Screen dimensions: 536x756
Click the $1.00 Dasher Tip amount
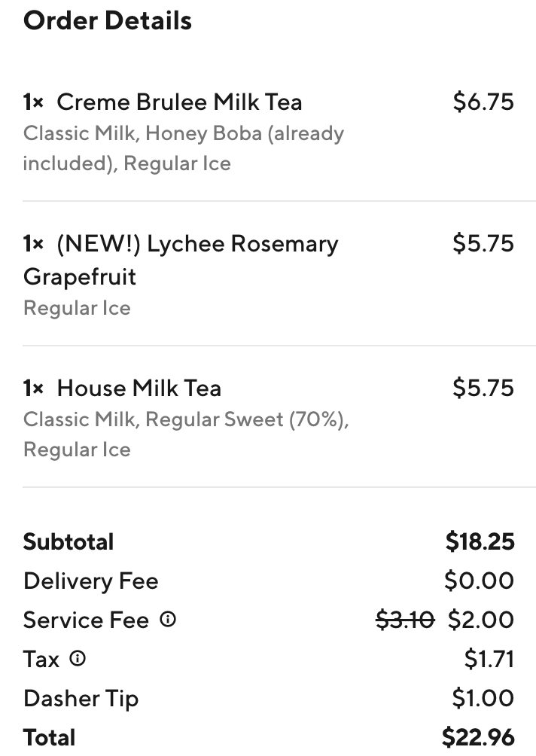[x=483, y=698]
